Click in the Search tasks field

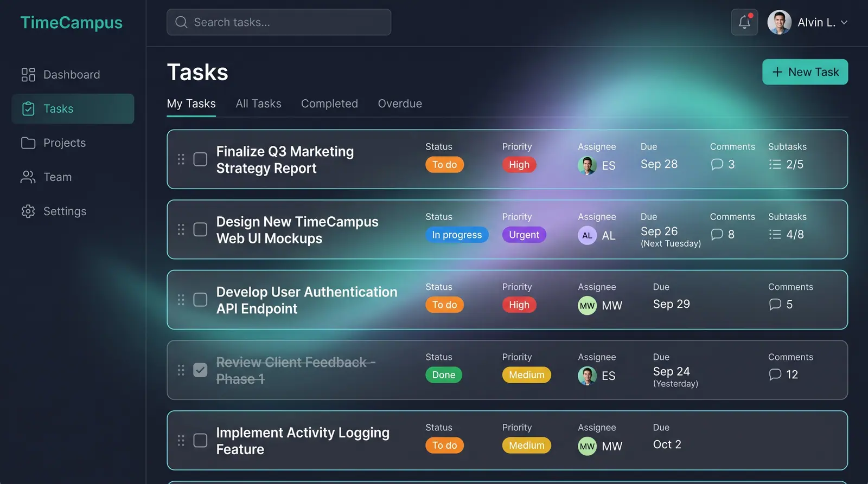click(x=279, y=22)
